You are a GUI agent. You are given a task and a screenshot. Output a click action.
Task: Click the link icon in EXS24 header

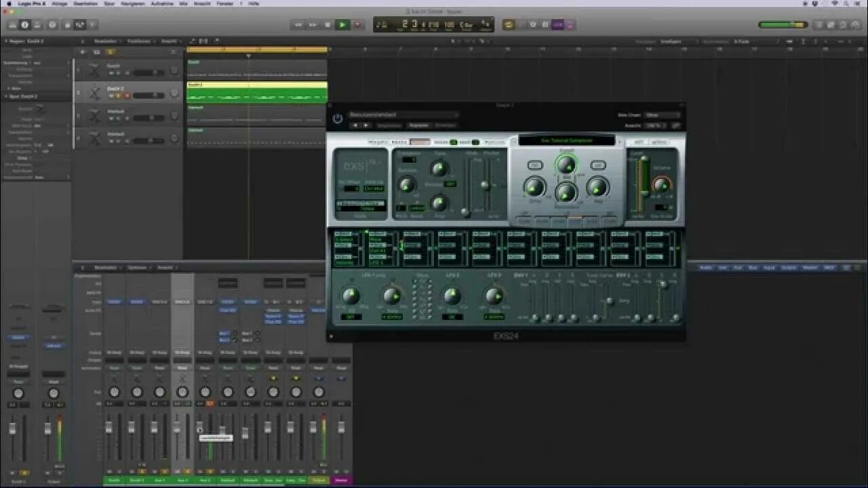coord(675,125)
